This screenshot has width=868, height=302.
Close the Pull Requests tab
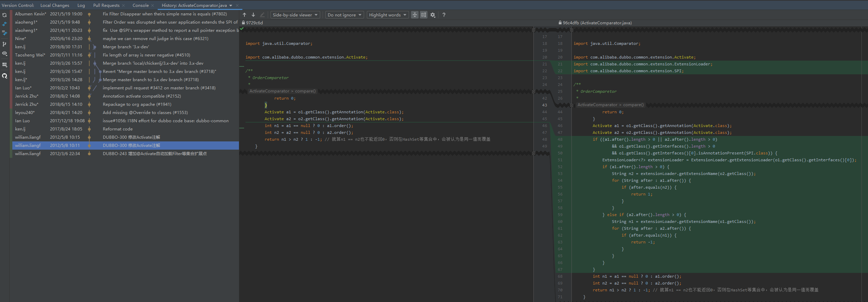123,5
